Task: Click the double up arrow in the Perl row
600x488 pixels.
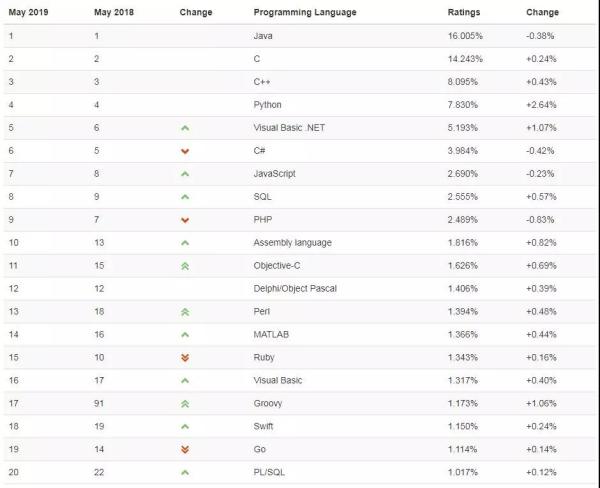Action: pos(185,312)
